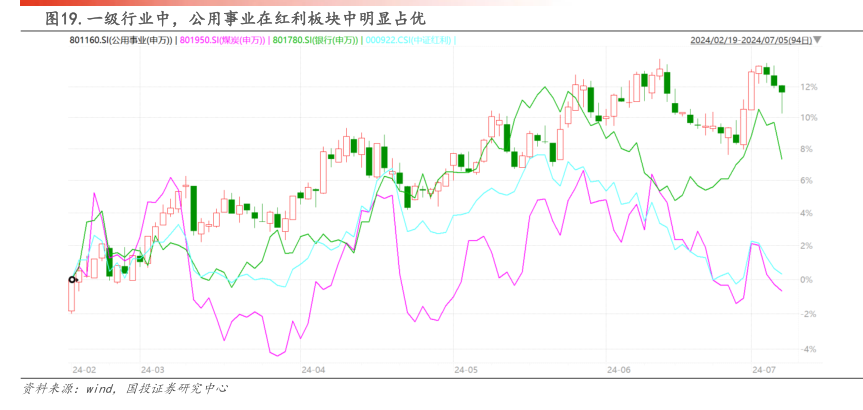This screenshot has height=410, width=863.
Task: Click the 6% y-axis label
Action: pyautogui.click(x=808, y=181)
